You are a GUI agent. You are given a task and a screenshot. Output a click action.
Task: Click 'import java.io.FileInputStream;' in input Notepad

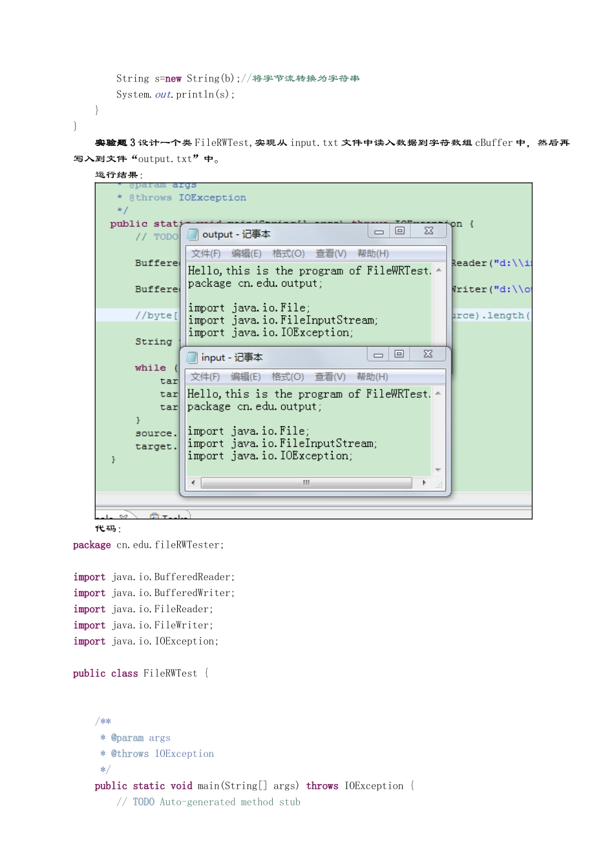pyautogui.click(x=282, y=444)
